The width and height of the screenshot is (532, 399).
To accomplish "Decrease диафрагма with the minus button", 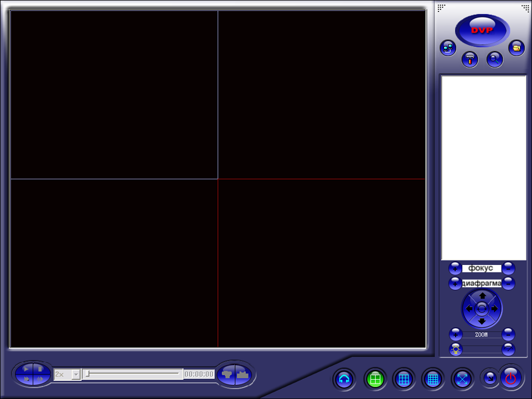I will pyautogui.click(x=508, y=283).
